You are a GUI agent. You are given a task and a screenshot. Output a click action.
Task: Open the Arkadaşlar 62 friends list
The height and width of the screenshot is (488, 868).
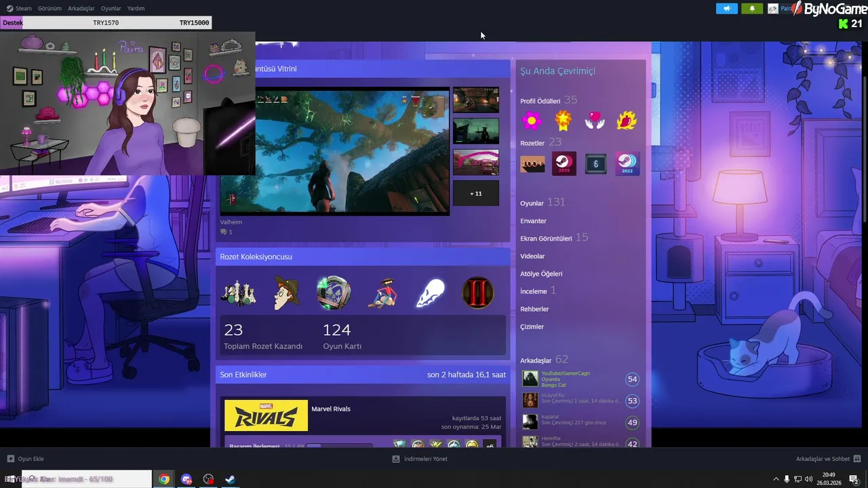click(x=544, y=360)
